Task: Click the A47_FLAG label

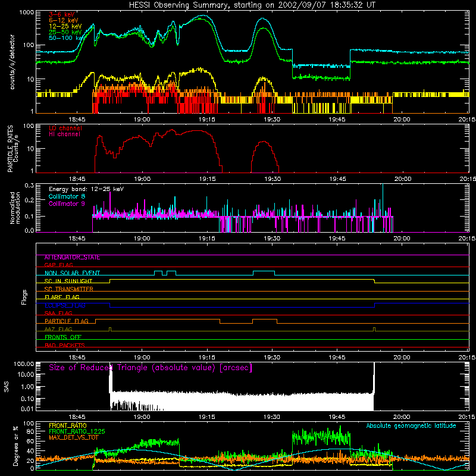Action: pos(58,329)
